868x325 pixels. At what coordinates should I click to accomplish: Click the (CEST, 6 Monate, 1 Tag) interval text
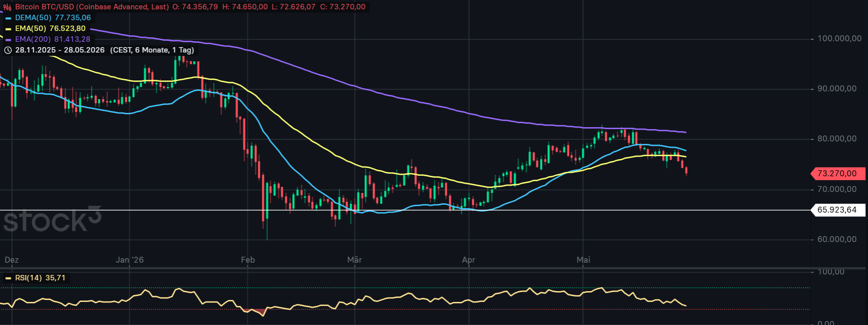(152, 50)
